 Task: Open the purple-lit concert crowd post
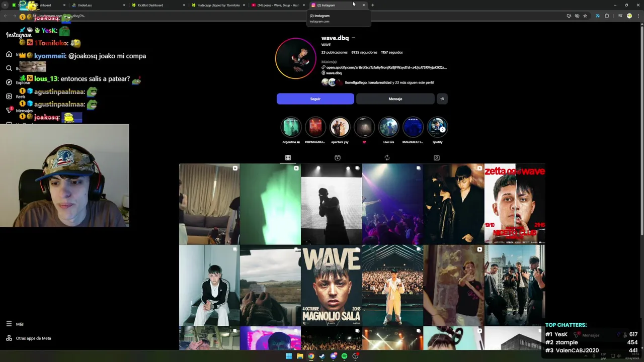(392, 204)
